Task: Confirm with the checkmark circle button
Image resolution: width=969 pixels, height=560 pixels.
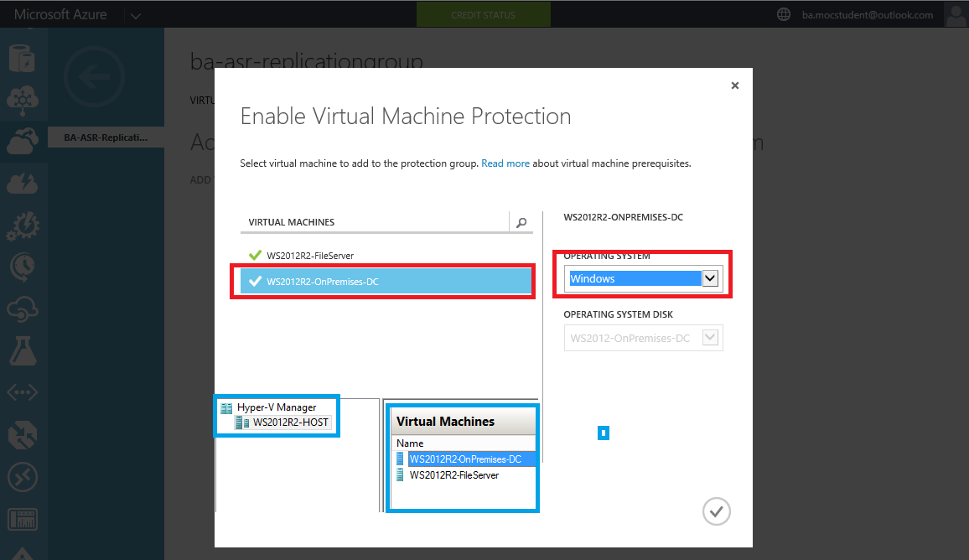Action: pos(716,511)
